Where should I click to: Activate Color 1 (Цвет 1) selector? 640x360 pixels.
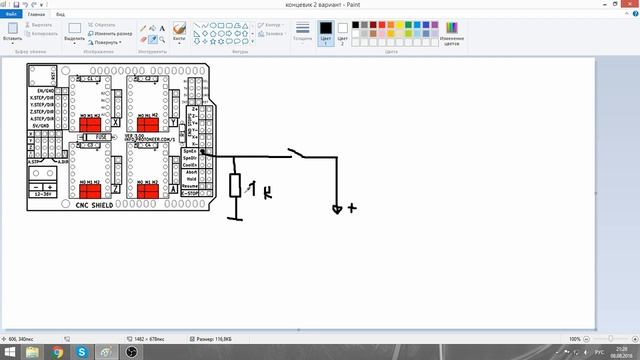tap(326, 33)
